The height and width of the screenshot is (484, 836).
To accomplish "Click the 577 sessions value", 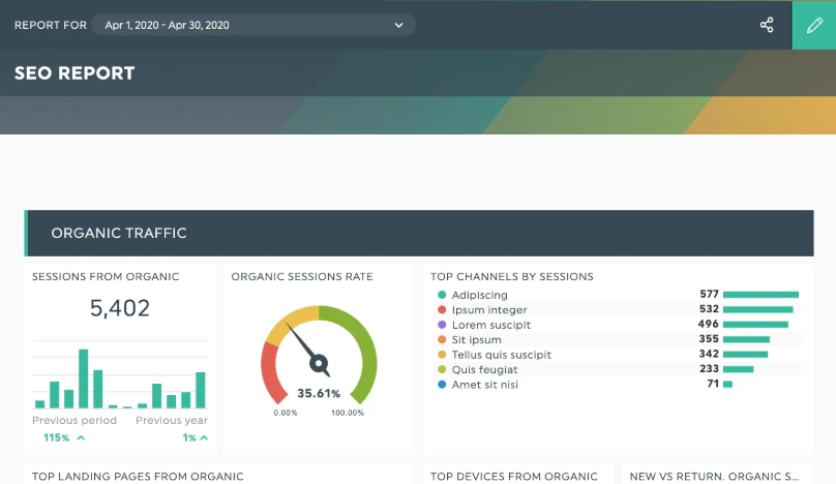I will pyautogui.click(x=709, y=294).
